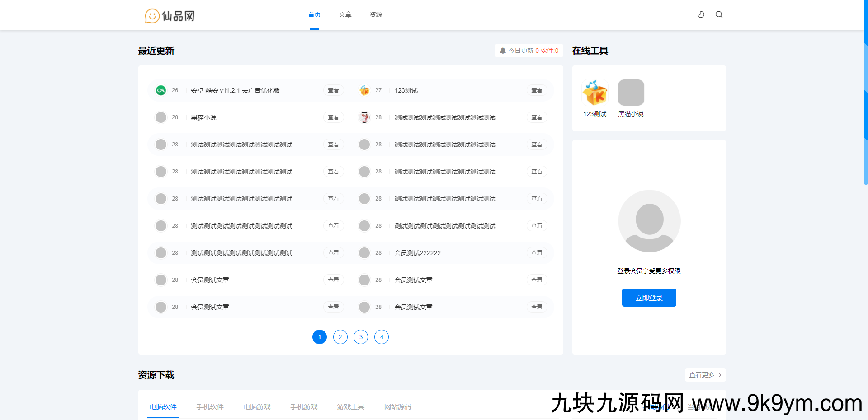Open the 黑猫小说 article title link
The width and height of the screenshot is (868, 420).
203,117
